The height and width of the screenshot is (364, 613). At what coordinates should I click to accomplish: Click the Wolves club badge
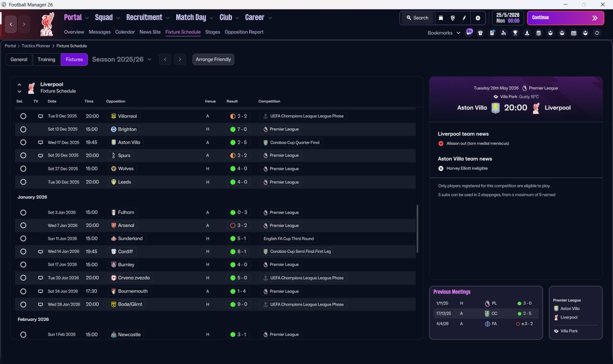[114, 169]
